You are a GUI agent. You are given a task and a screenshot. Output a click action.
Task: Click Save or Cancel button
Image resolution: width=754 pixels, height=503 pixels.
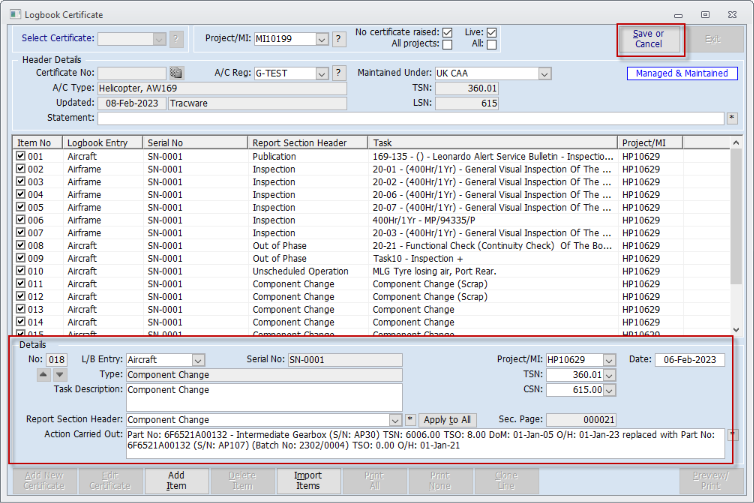(648, 39)
